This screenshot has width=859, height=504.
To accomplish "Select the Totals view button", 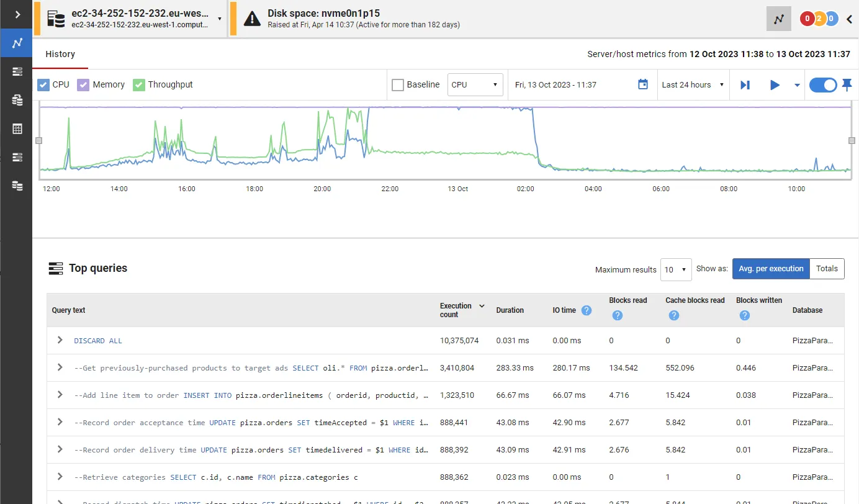I will [x=827, y=269].
